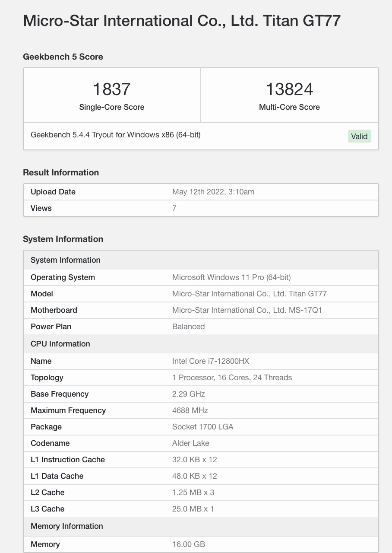Click the Geekbench 5 Score heading
Screen dimensions: 392x553
(63, 57)
